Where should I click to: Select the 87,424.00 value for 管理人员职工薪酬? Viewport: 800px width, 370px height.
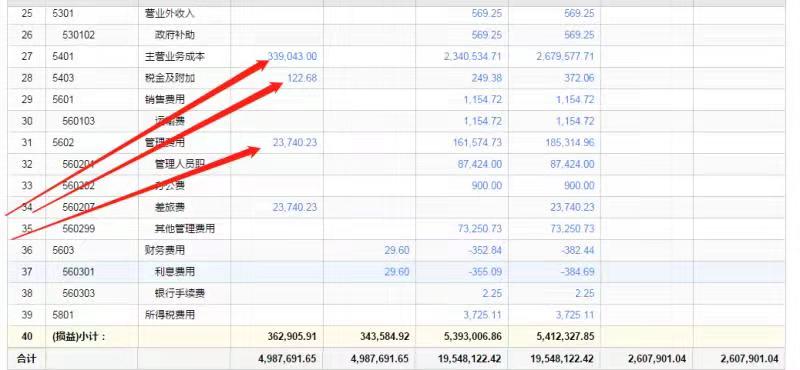click(480, 164)
